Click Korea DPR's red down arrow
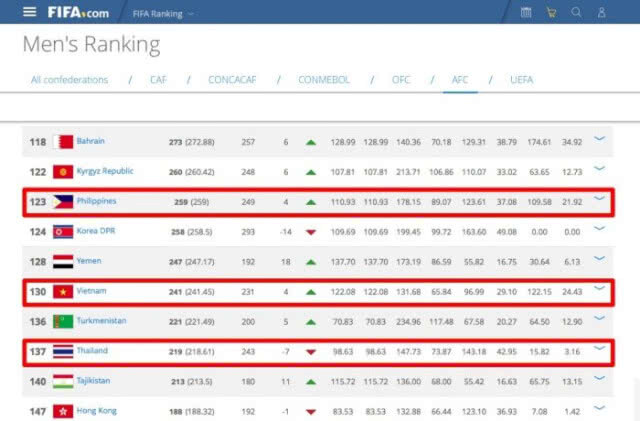640x421 pixels. [x=311, y=232]
